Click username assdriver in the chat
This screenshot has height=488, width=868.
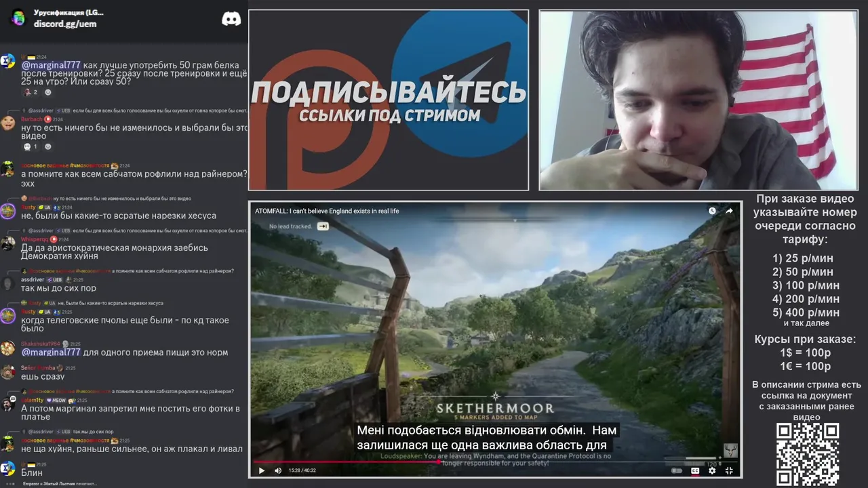tap(33, 279)
